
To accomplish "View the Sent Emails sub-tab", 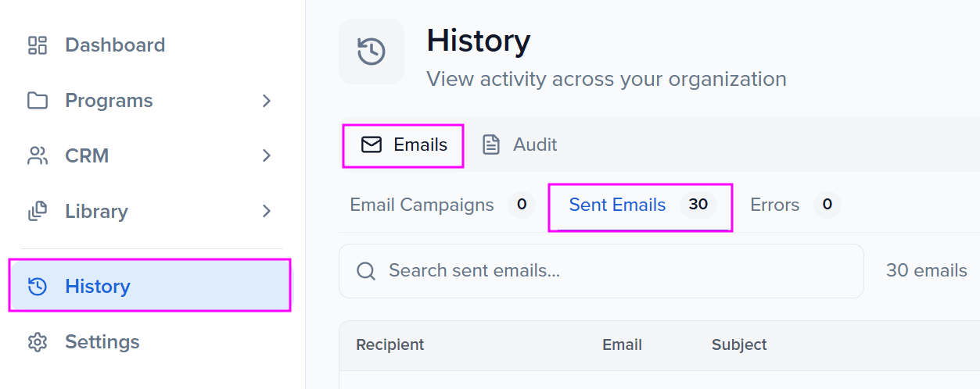I will tap(618, 205).
